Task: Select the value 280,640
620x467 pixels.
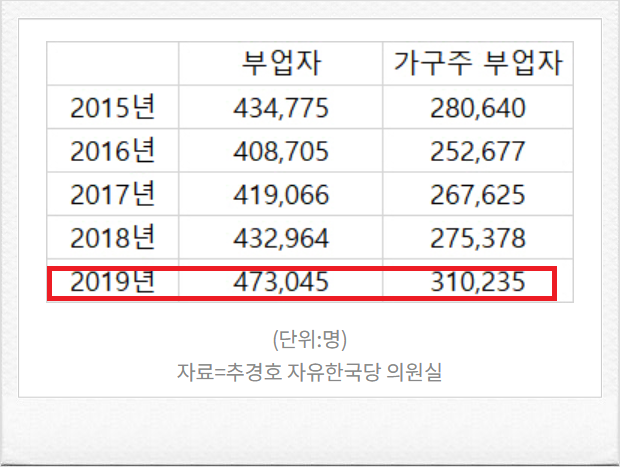Action: [x=478, y=108]
